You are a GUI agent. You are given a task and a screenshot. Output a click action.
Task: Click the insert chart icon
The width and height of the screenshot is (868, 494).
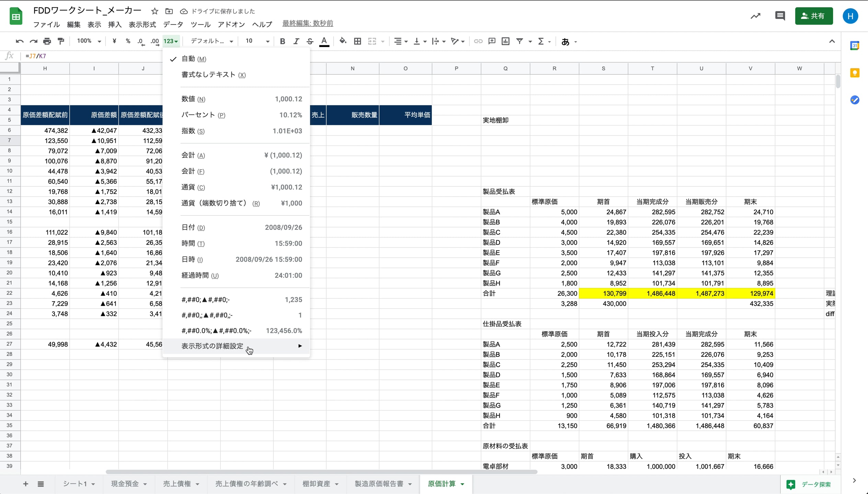tap(505, 41)
